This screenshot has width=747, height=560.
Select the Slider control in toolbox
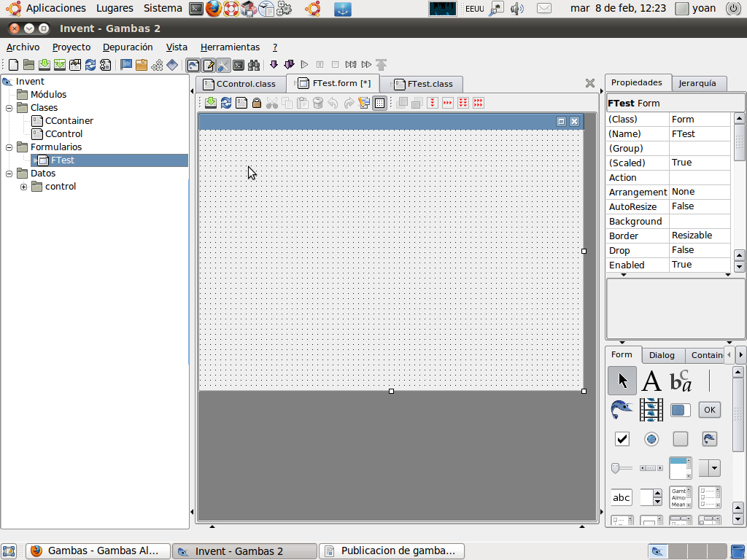tap(622, 468)
